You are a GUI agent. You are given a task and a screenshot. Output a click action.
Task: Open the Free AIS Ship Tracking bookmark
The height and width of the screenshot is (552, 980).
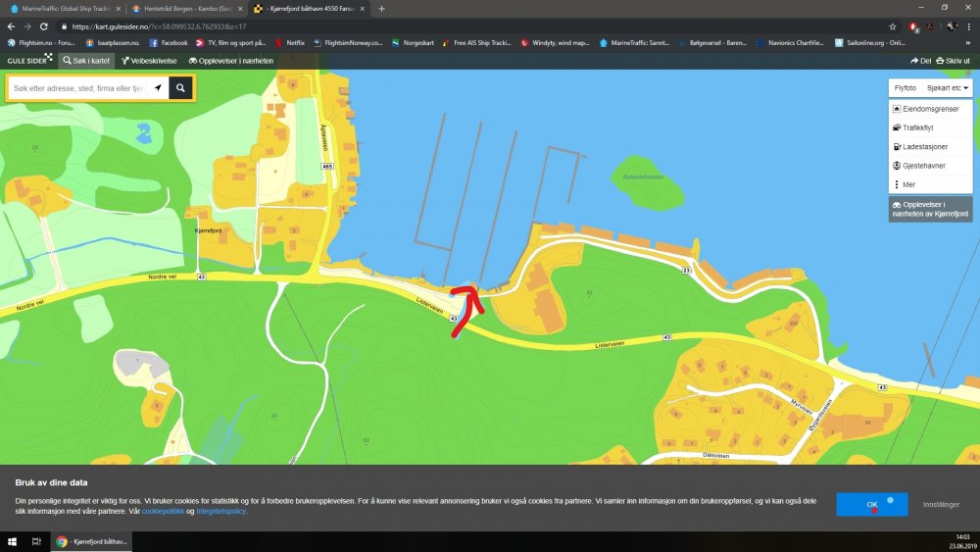477,42
